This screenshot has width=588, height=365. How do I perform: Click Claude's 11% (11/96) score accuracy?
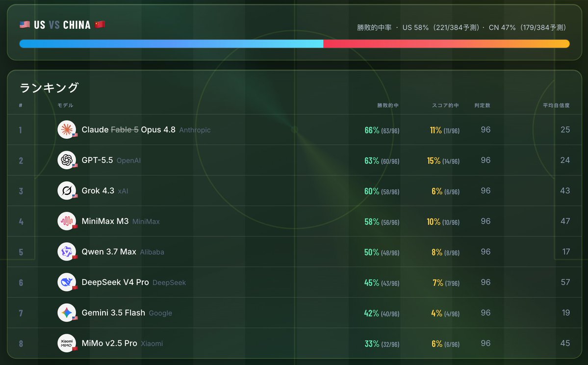coord(445,130)
